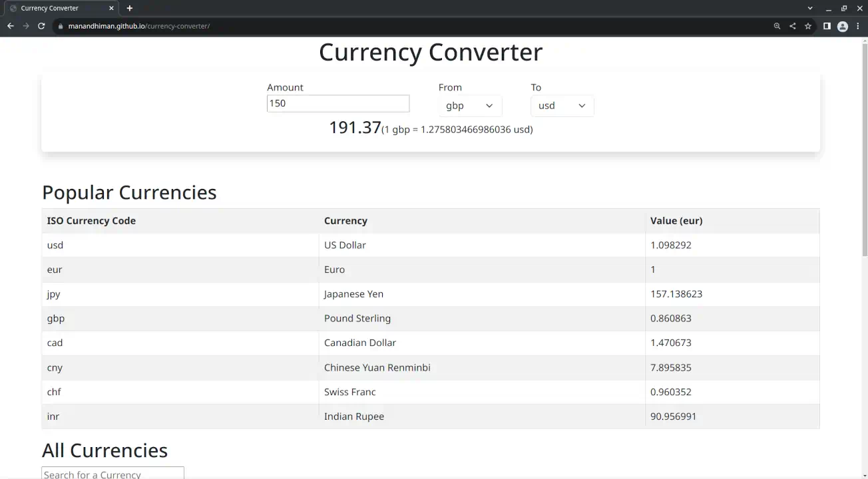
Task: Select the usd code cell
Action: click(x=180, y=245)
